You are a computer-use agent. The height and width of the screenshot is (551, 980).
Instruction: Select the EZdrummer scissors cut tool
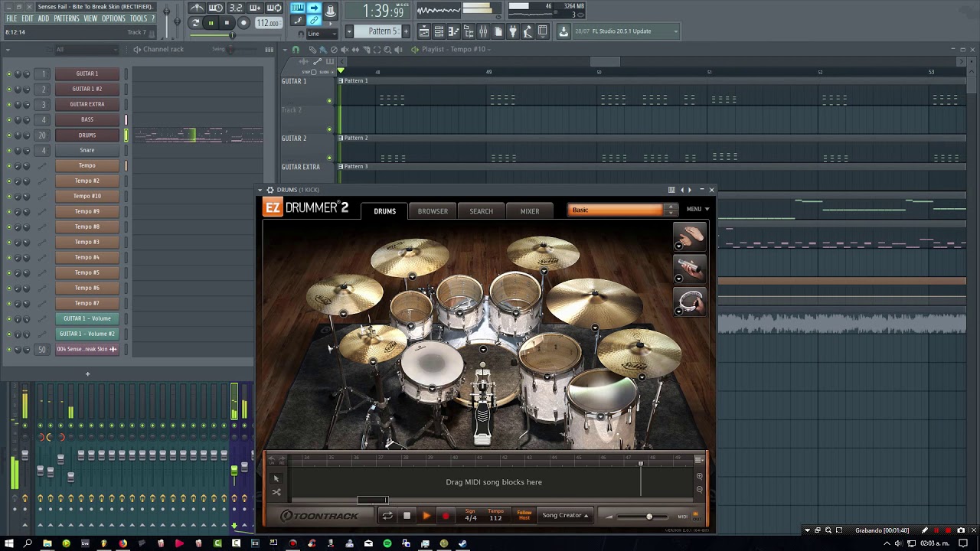(x=276, y=492)
